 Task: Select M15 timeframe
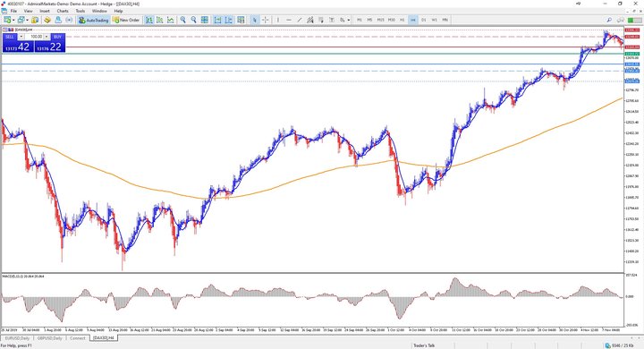[x=381, y=20]
